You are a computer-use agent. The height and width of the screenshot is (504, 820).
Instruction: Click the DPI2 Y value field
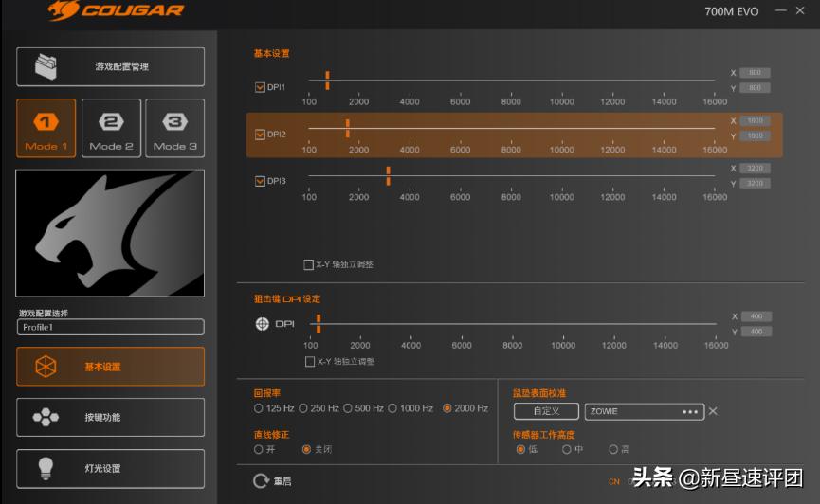[x=755, y=135]
